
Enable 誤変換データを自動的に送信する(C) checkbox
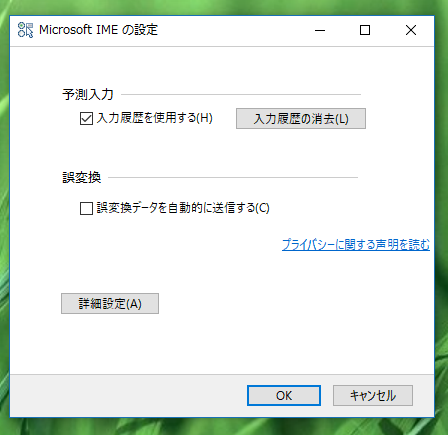pyautogui.click(x=86, y=208)
